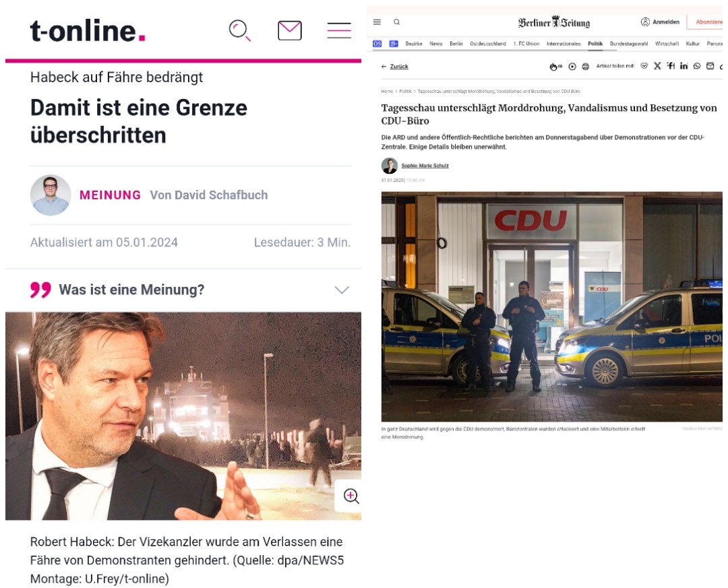728x588 pixels.
Task: Select the Politik navigation tab
Action: [x=595, y=44]
